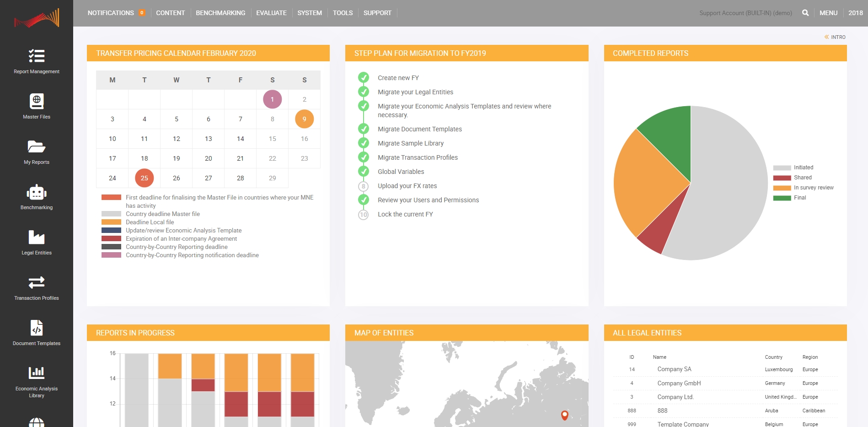
Task: Open Upload your FX rates step
Action: click(x=407, y=186)
